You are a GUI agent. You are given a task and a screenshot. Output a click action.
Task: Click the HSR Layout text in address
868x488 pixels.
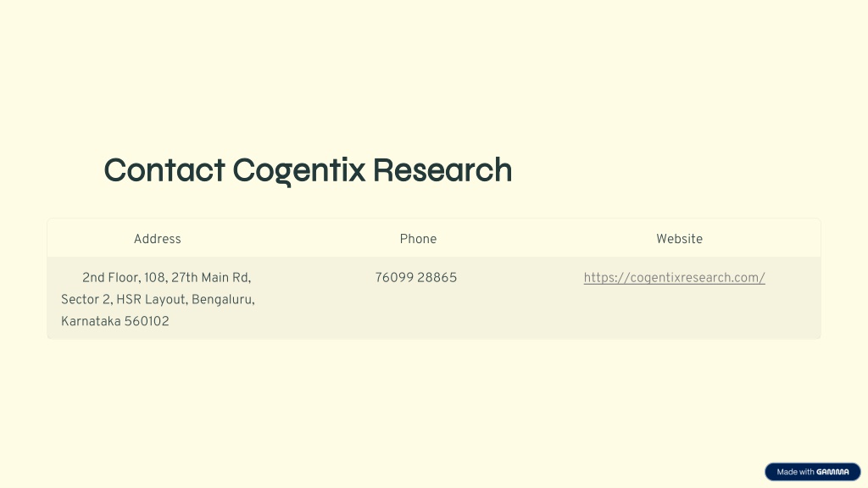[153, 300]
